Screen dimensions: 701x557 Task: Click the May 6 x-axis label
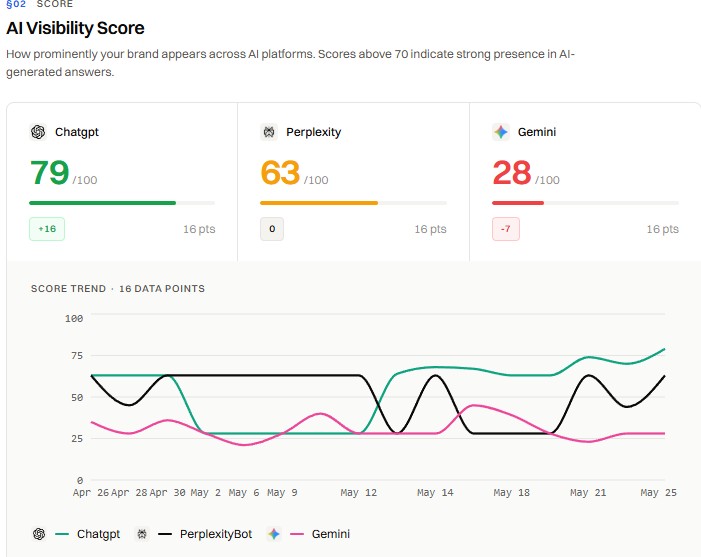[244, 493]
